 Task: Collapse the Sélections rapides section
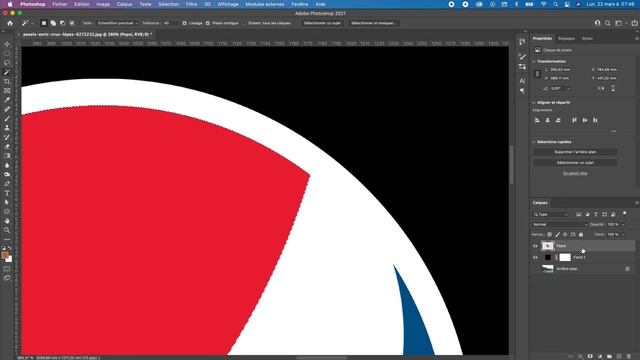coord(534,142)
